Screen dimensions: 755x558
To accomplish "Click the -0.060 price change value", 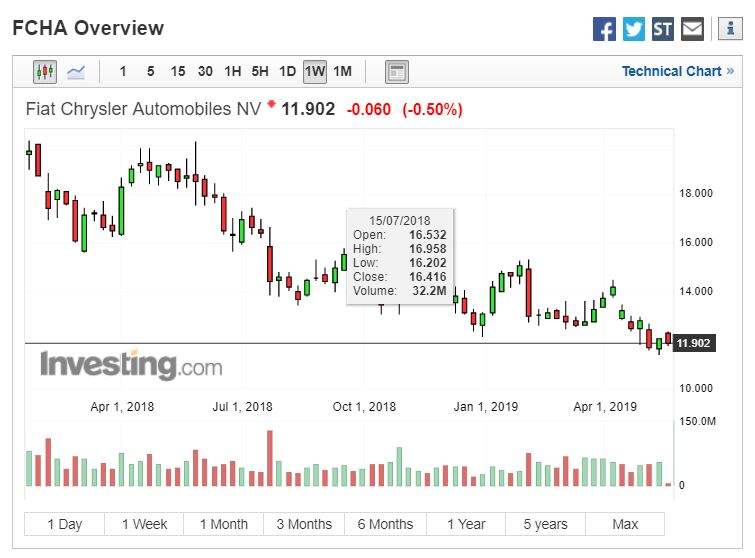I will [x=369, y=109].
